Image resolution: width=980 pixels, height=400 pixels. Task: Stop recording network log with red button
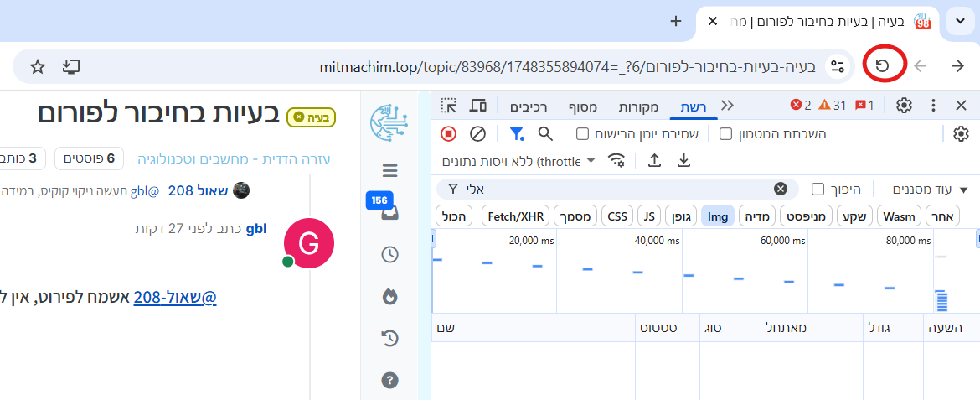click(449, 134)
